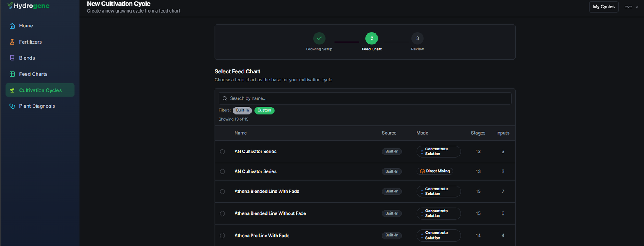The height and width of the screenshot is (246, 644).
Task: Open Cultivation Cycles in the sidebar
Action: 40,90
